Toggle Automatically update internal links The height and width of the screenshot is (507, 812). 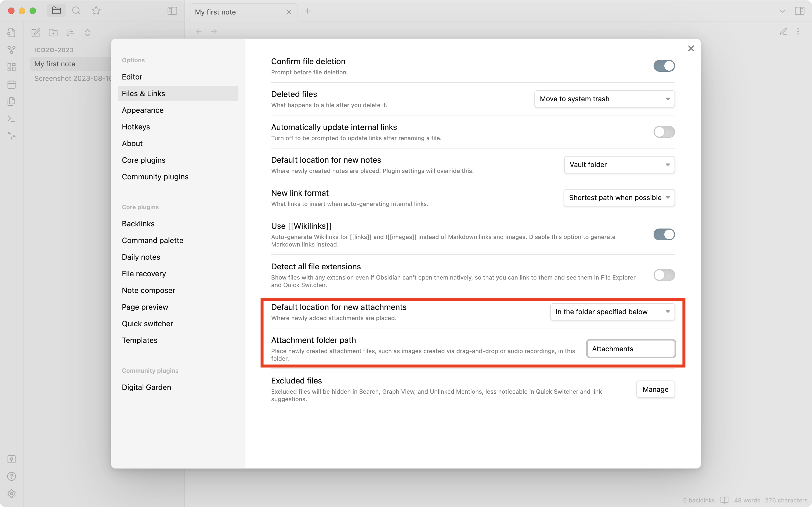tap(664, 131)
